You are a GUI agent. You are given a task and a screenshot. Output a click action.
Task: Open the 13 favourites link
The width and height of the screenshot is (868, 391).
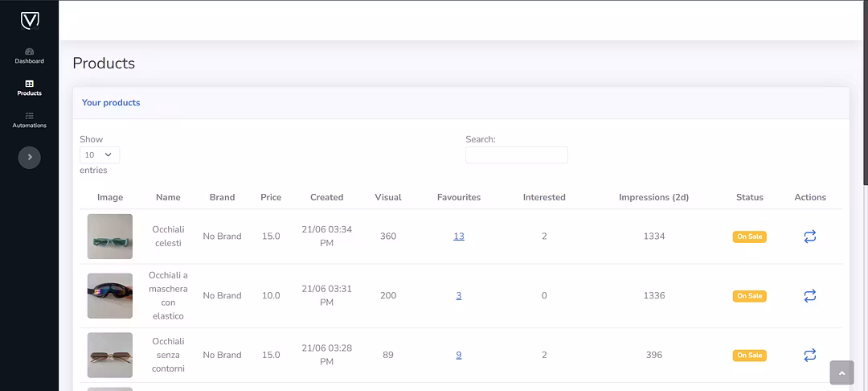[x=458, y=237]
